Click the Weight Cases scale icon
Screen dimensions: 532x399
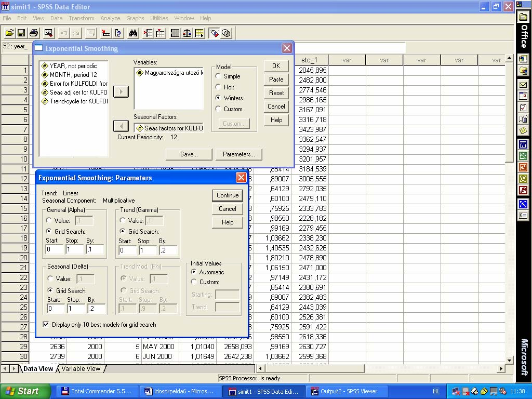[x=187, y=33]
